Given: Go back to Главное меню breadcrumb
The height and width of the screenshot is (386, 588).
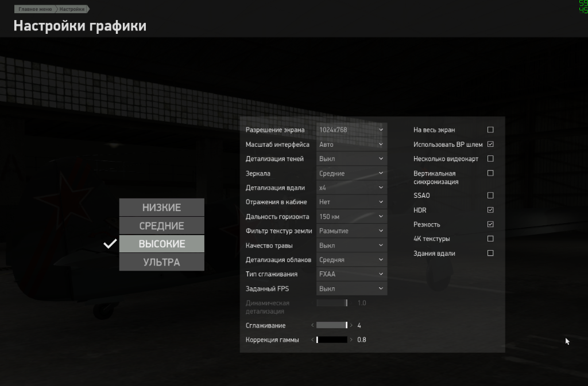Looking at the screenshot, I should [x=35, y=9].
